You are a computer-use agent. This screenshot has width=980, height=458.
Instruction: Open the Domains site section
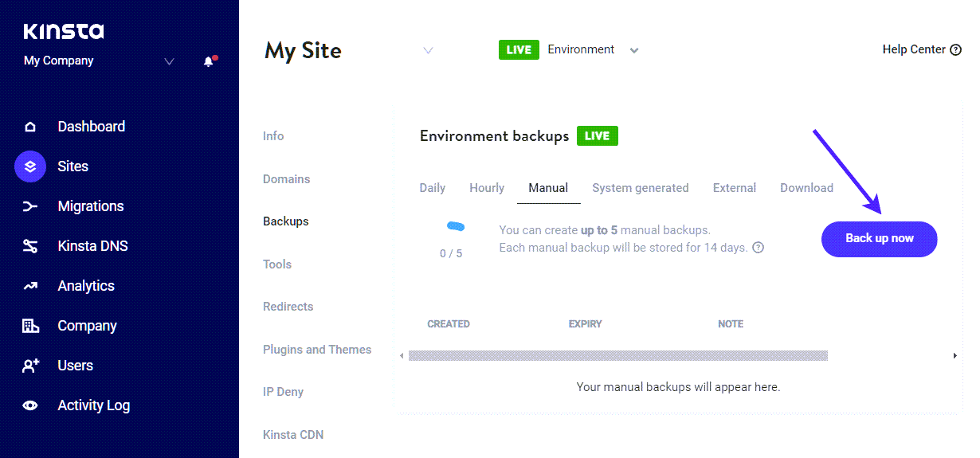pos(287,179)
